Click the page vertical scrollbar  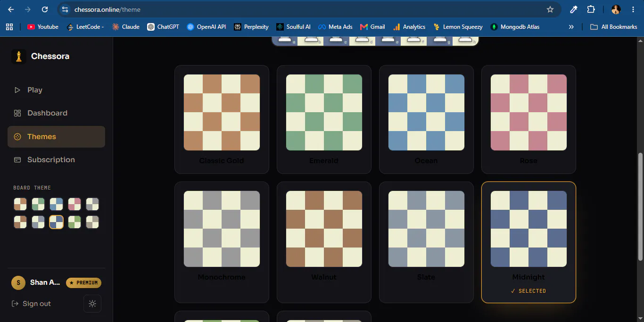[x=640, y=206]
